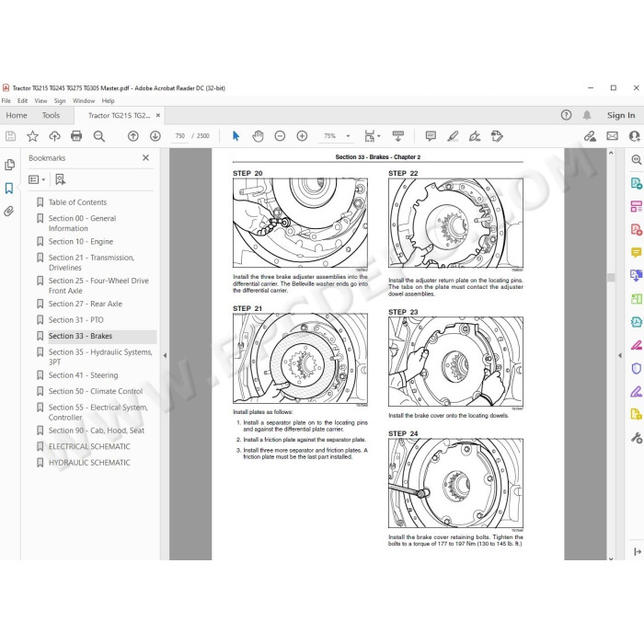Open the page thumbnails panel
Screen dimensions: 644x644
tap(9, 165)
